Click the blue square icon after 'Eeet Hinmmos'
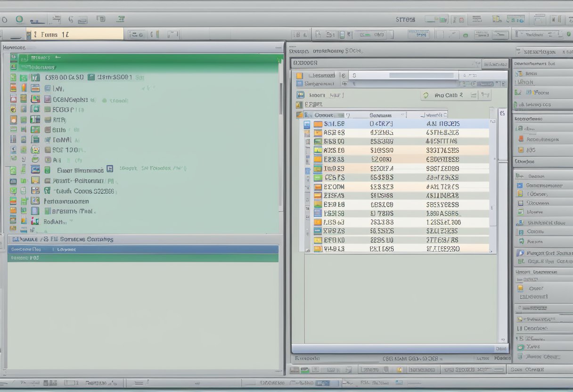 (110, 169)
